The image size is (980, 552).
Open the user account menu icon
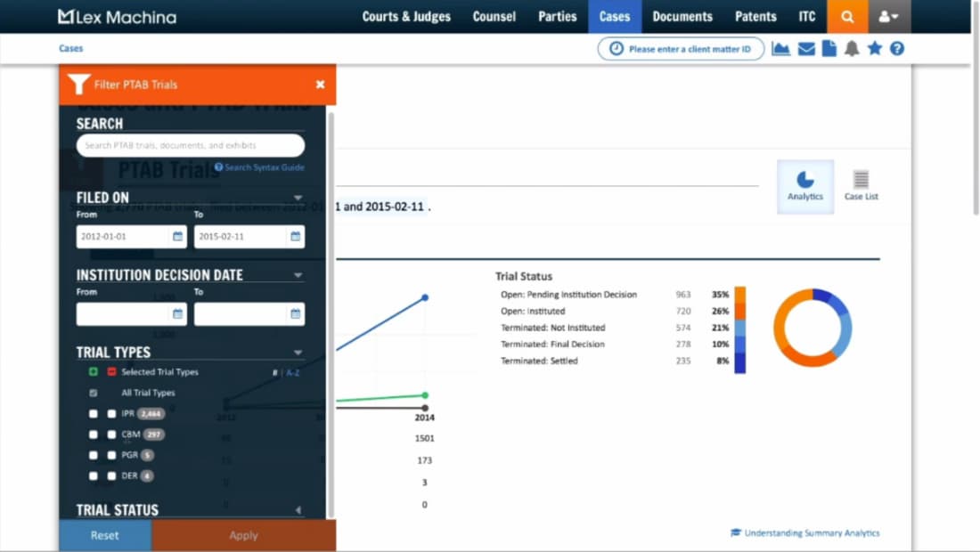[x=889, y=17]
